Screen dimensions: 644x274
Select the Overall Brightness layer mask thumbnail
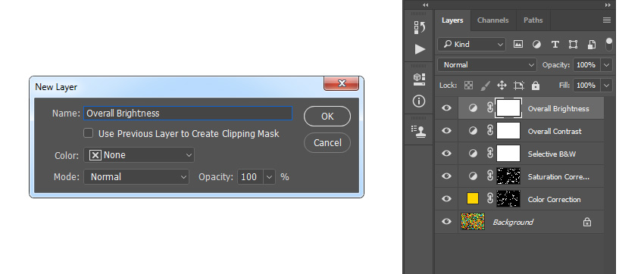tap(508, 108)
